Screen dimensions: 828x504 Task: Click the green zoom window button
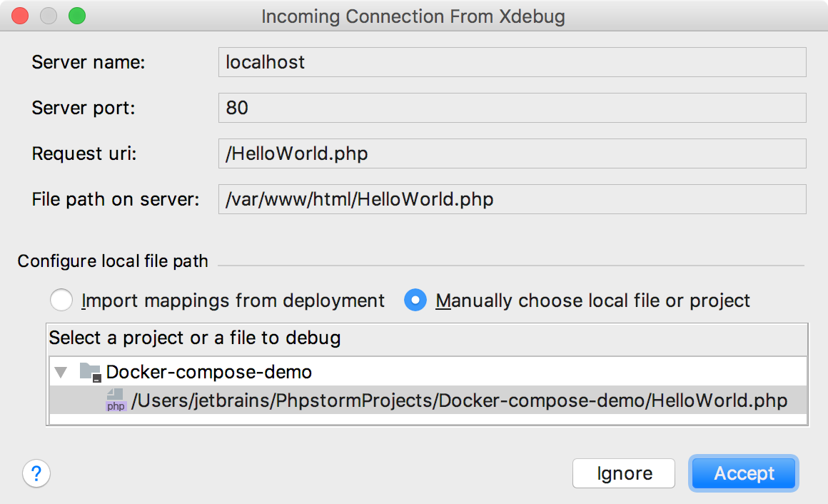click(76, 16)
